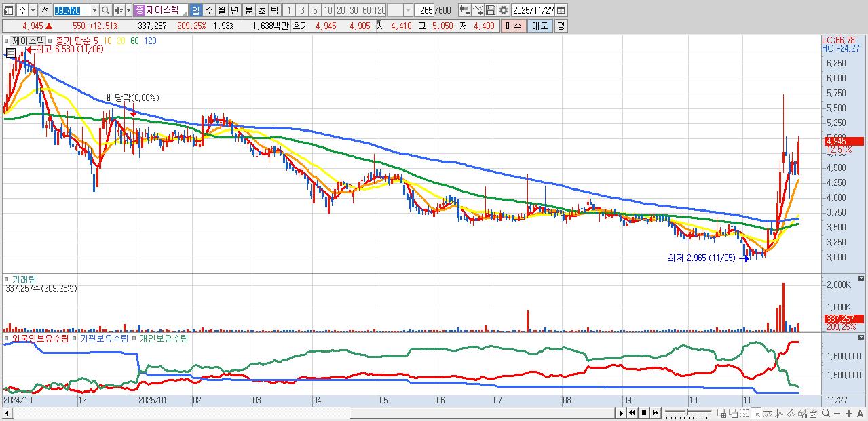Fast-forward the chart replay

tap(656, 413)
